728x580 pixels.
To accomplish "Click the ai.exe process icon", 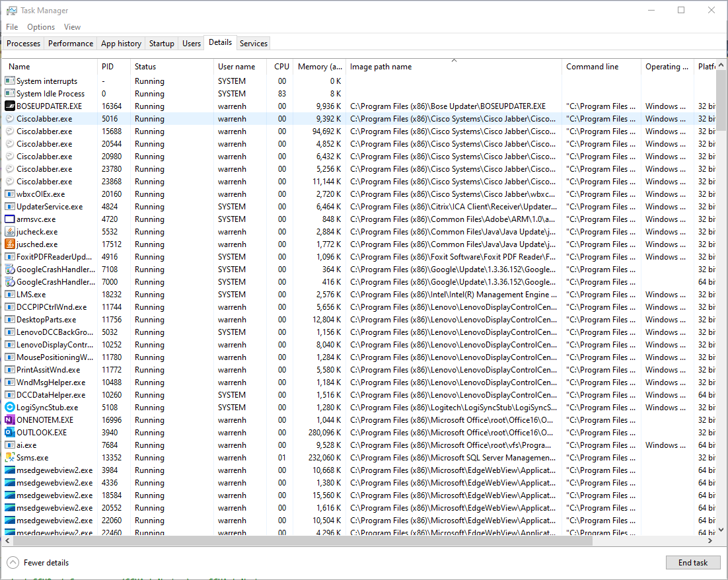I will tap(10, 445).
